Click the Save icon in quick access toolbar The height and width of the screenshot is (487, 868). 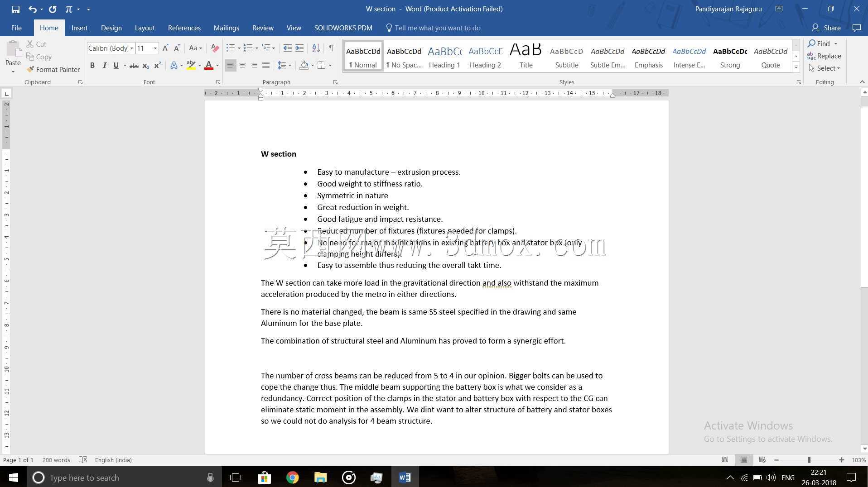coord(16,9)
